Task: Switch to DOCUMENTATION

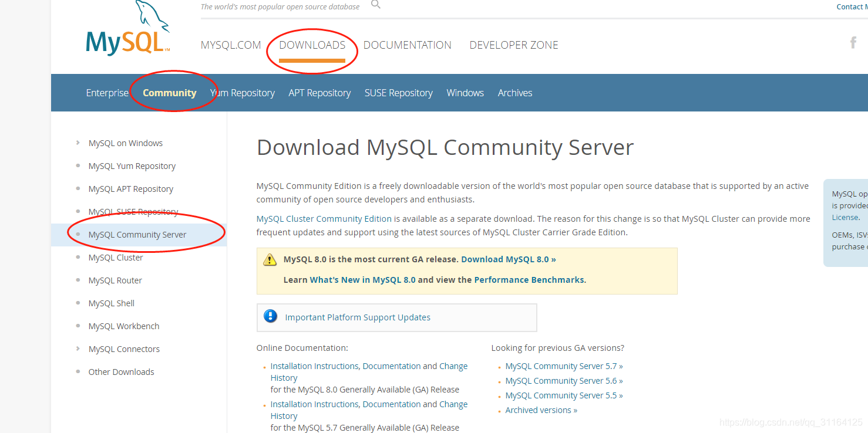Action: coord(407,45)
